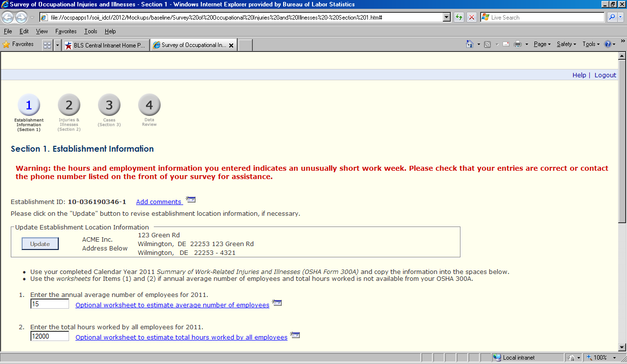Click the Add comments link
627x364 pixels.
[x=159, y=202]
